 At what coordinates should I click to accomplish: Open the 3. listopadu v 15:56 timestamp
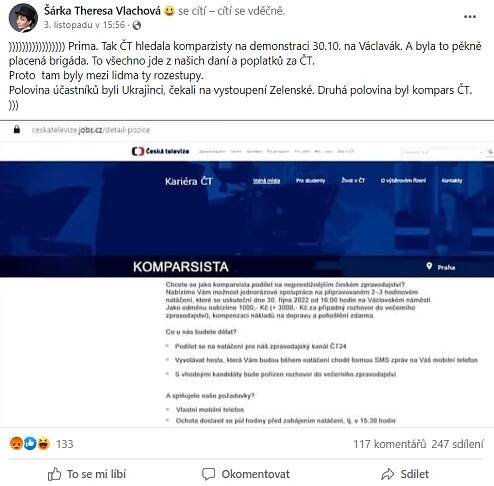click(85, 25)
